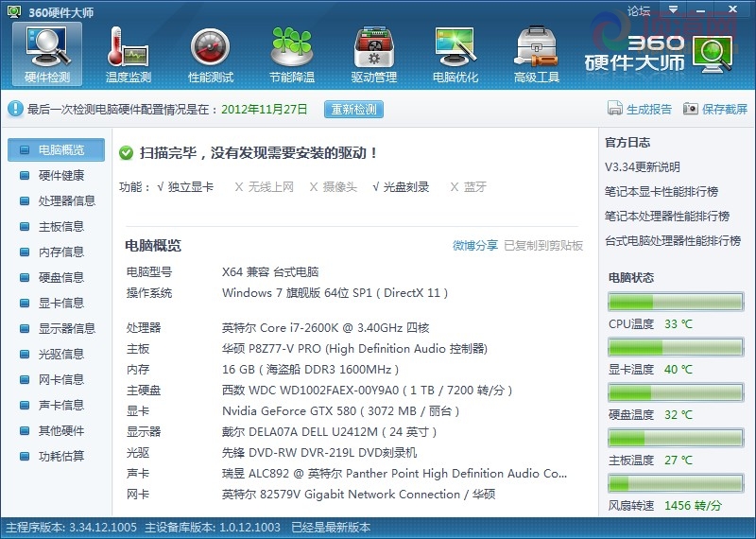
Task: Click the processor value Core i7-2600K
Action: tap(325, 328)
